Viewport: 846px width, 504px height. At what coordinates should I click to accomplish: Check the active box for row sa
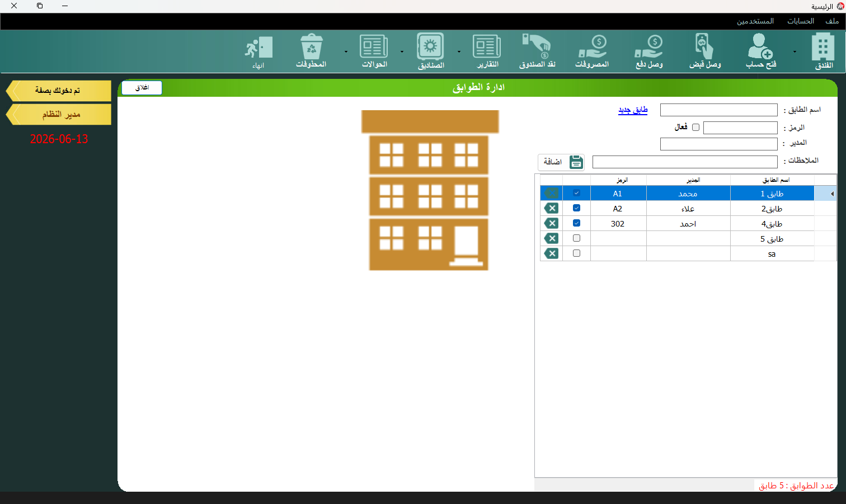point(576,253)
